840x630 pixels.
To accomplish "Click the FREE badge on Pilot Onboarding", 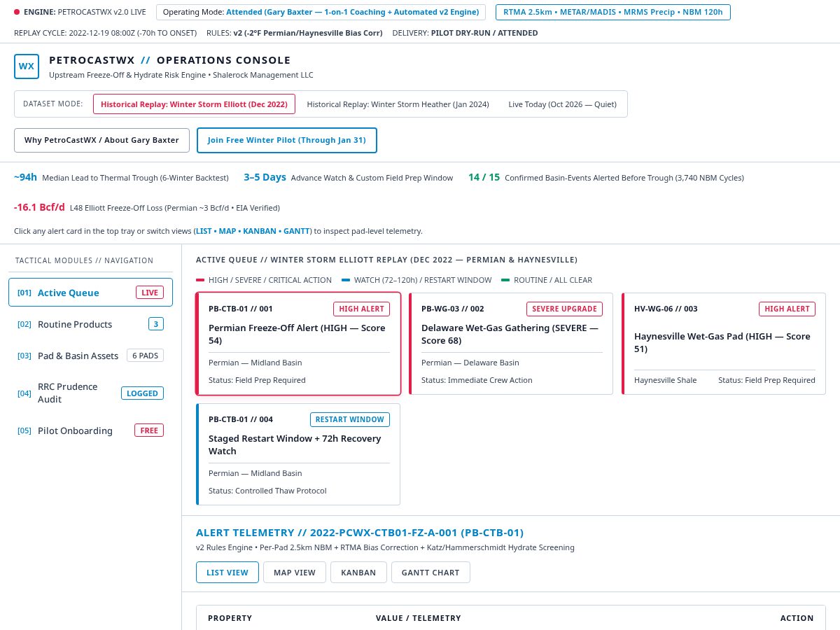I will 149,430.
